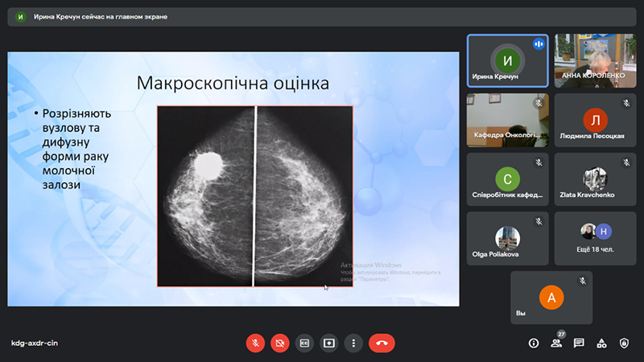Viewport: 644px width, 362px height.
Task: Click Olga Poliakova participant tile
Action: pyautogui.click(x=507, y=238)
